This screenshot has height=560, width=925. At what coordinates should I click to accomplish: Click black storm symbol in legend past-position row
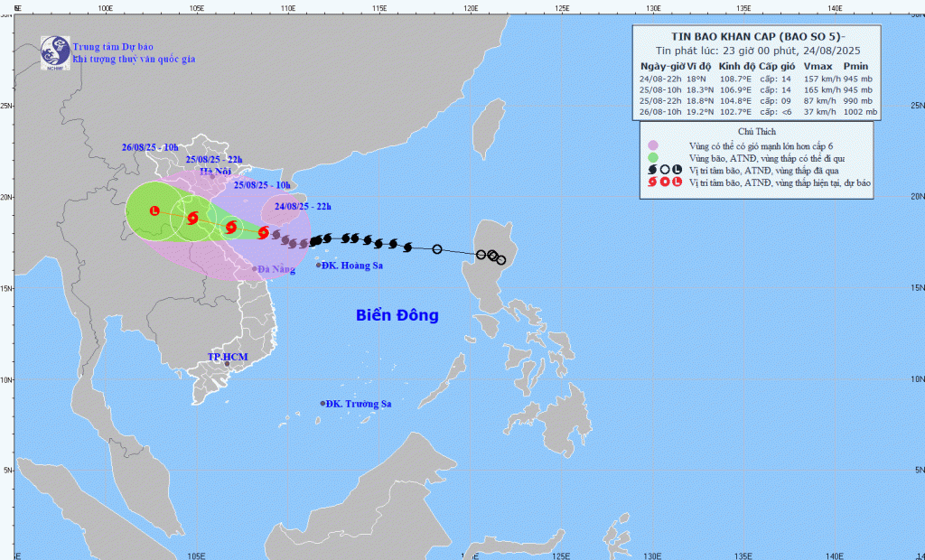pos(652,170)
